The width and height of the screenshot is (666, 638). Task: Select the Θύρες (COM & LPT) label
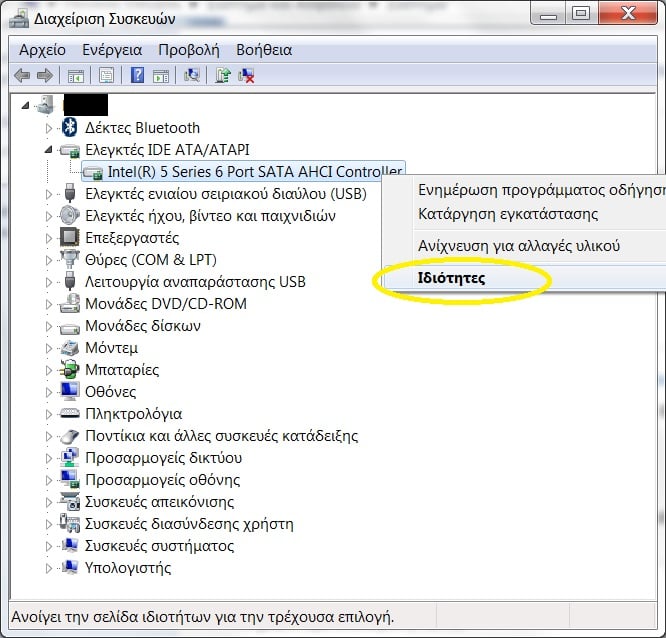click(151, 260)
